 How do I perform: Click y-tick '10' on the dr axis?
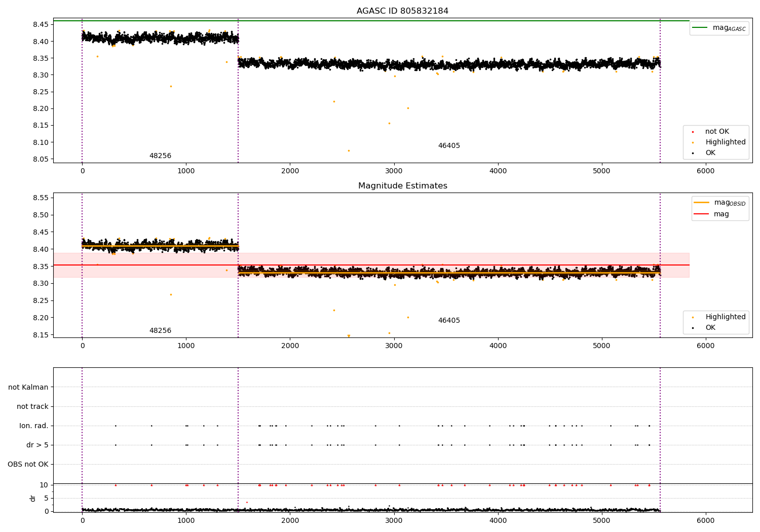pyautogui.click(x=44, y=485)
